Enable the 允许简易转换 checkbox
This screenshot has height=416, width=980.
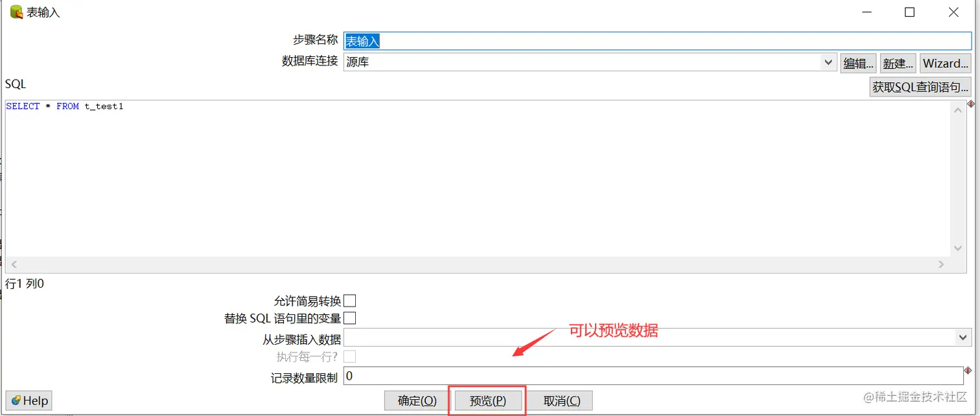(x=349, y=301)
